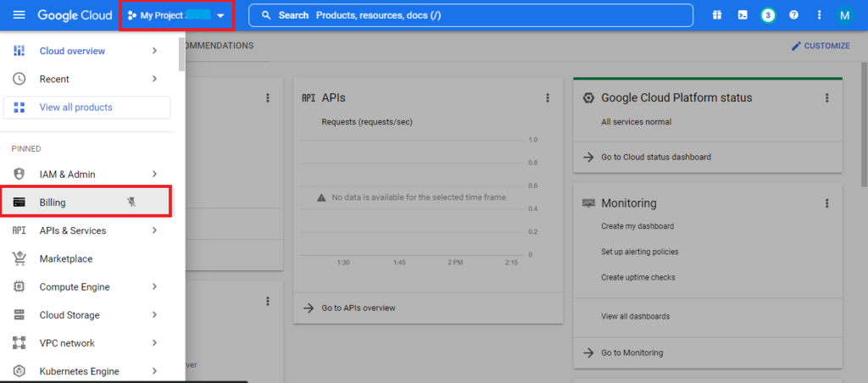Open the APIs card three-dot menu

tap(548, 98)
